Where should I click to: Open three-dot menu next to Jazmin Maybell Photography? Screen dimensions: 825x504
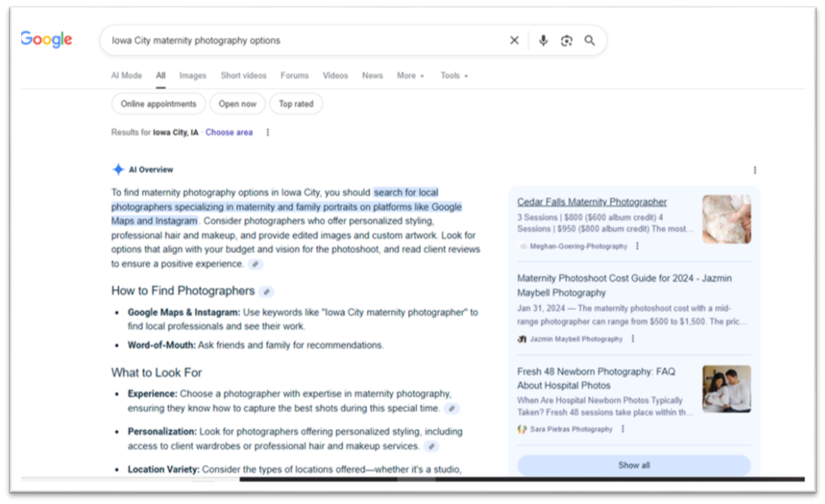pyautogui.click(x=633, y=339)
